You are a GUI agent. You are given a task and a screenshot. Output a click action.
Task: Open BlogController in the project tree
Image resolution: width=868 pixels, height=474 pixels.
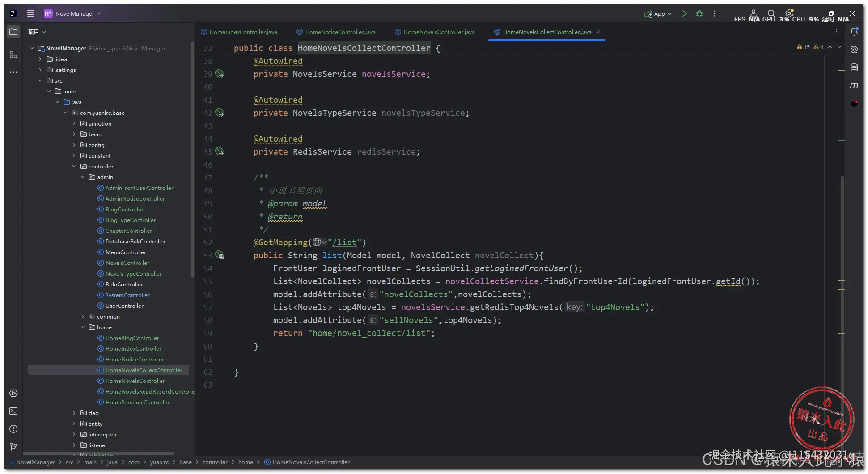[x=124, y=209]
